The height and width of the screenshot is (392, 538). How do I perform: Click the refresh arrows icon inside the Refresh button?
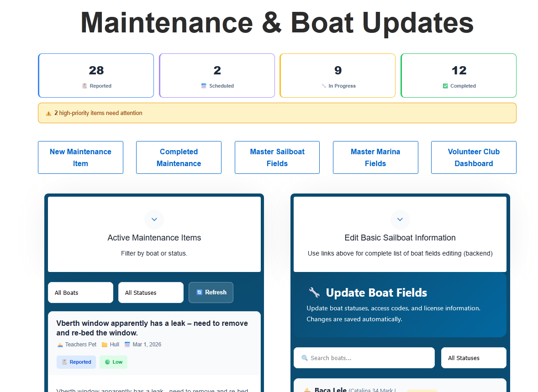[x=199, y=292]
